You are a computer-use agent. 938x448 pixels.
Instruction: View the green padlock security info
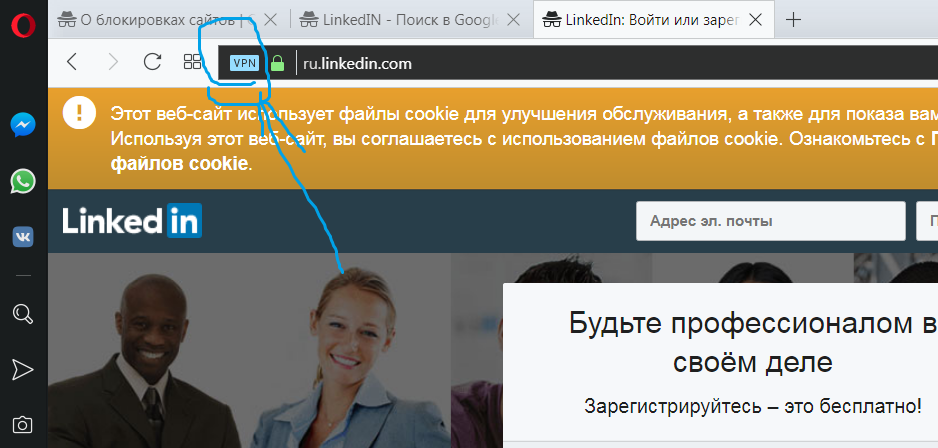(277, 63)
